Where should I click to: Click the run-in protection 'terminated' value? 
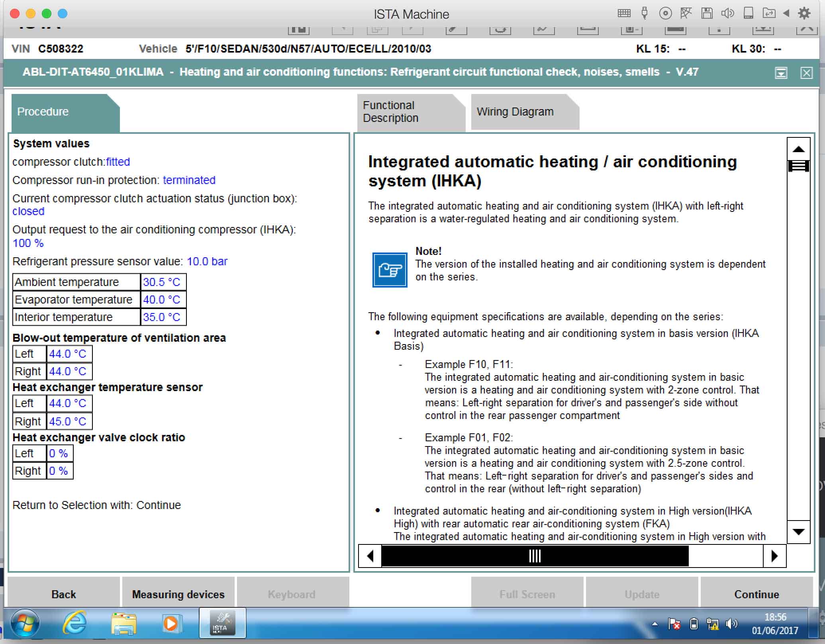click(x=189, y=180)
